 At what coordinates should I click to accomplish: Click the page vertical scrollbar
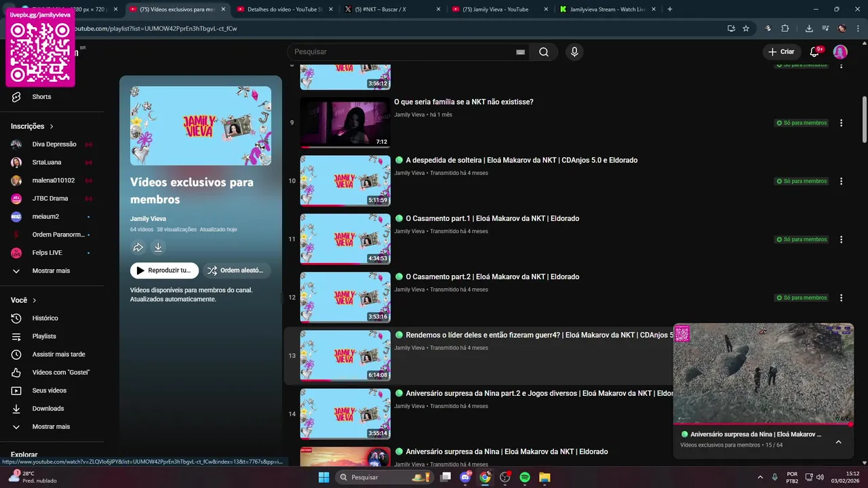864,119
